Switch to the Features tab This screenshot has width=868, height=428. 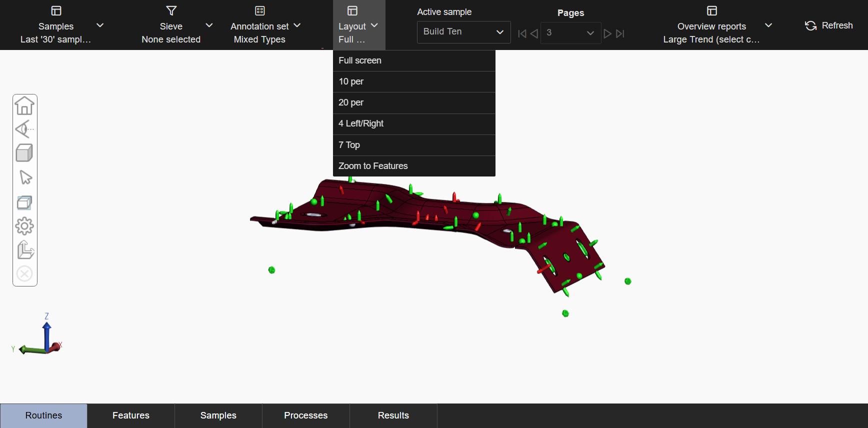click(x=131, y=415)
